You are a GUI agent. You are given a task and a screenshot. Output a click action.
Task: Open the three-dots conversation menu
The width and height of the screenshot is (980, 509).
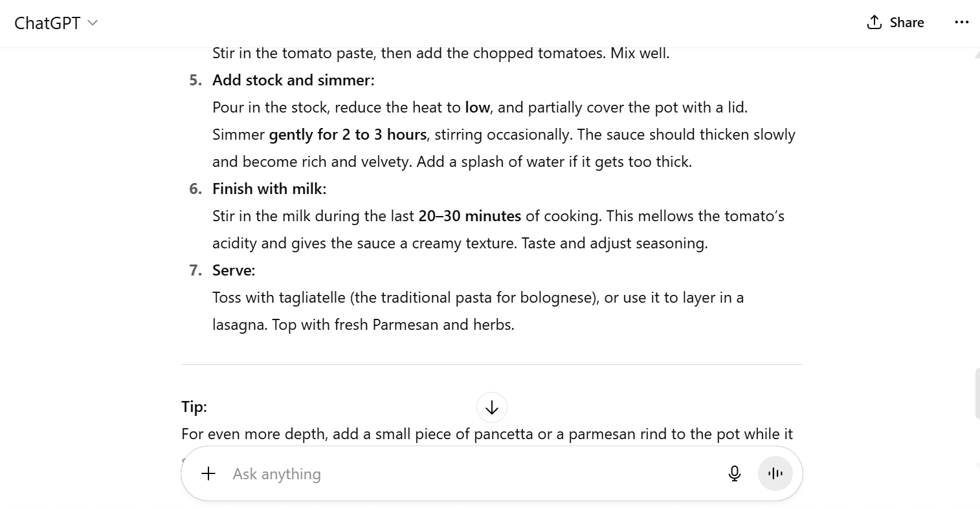click(962, 23)
